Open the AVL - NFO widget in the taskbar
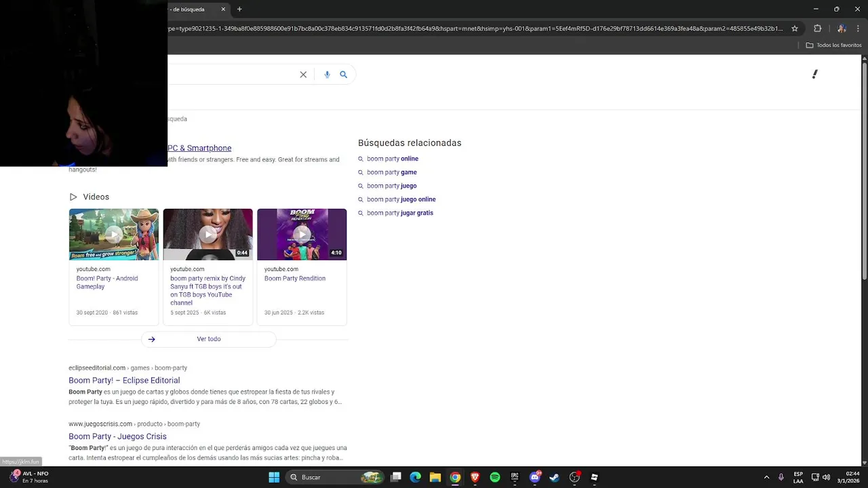The width and height of the screenshot is (868, 488). click(28, 477)
